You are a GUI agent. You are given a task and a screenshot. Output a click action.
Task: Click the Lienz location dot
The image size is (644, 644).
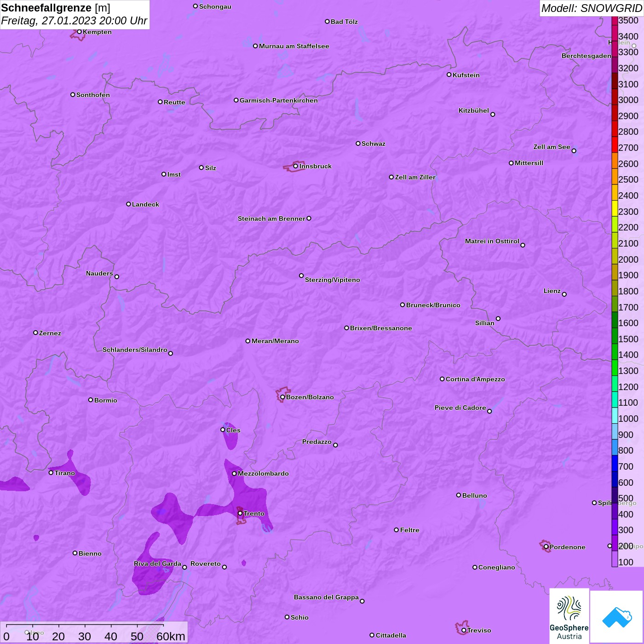564,294
